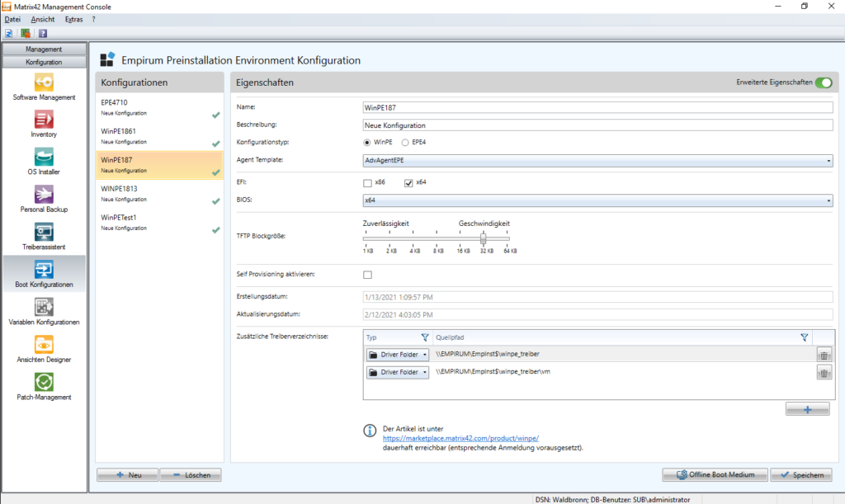This screenshot has height=504, width=845.
Task: Click the Quellpfad column filter icon
Action: (x=804, y=337)
